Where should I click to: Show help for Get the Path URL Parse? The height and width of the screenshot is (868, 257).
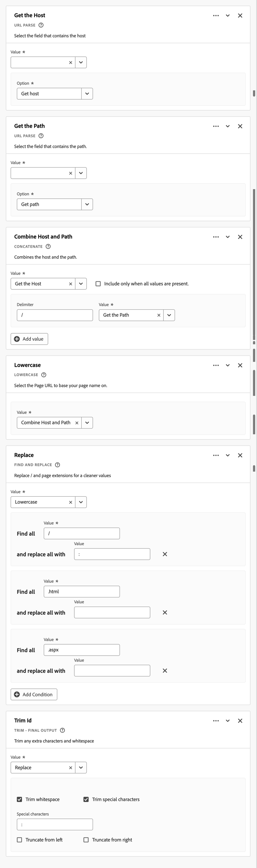[x=41, y=136]
